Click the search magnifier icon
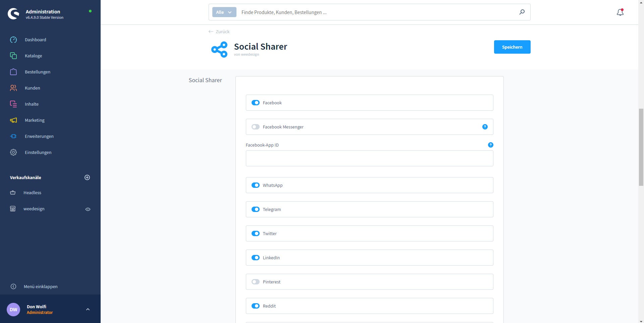This screenshot has height=323, width=644. click(522, 12)
